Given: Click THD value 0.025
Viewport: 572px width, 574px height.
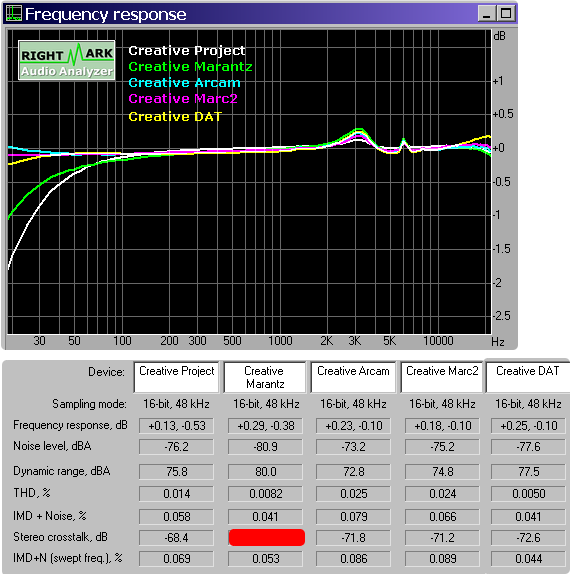Looking at the screenshot, I should 354,494.
